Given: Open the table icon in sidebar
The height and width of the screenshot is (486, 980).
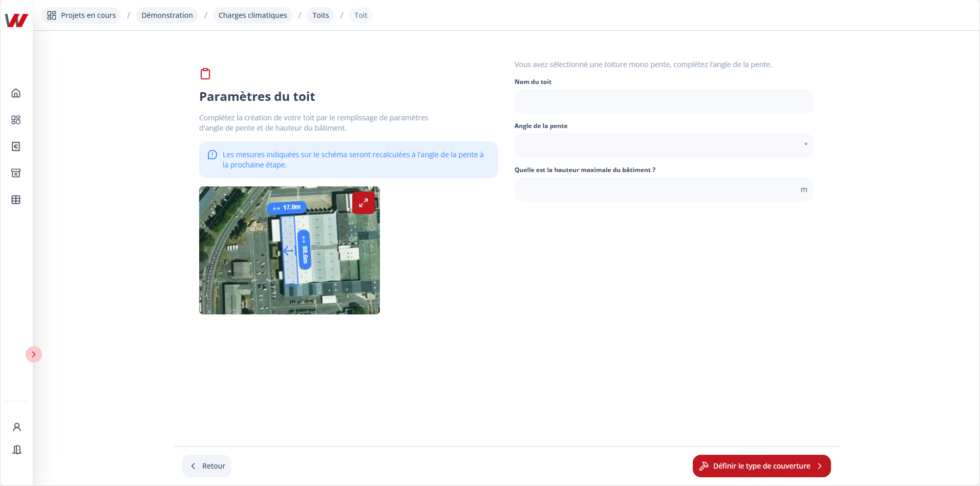Looking at the screenshot, I should tap(16, 200).
